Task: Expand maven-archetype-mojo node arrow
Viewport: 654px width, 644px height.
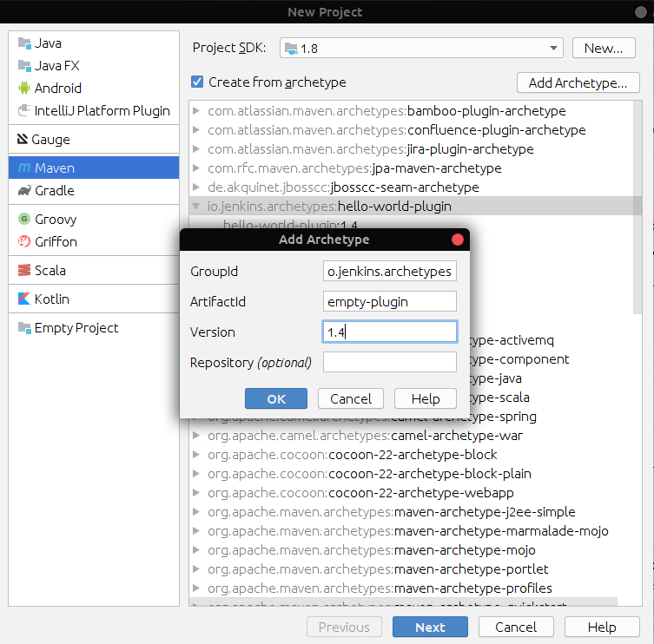Action: (195, 550)
